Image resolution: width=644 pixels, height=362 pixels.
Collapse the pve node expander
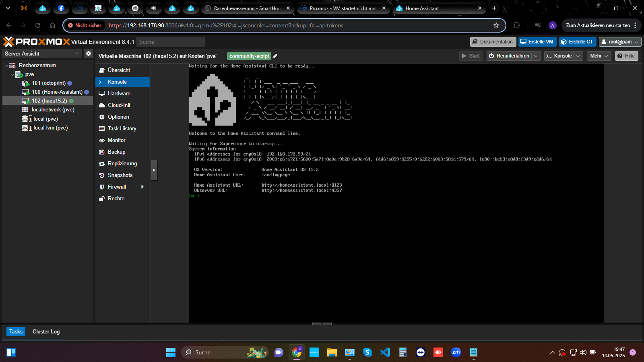point(12,74)
